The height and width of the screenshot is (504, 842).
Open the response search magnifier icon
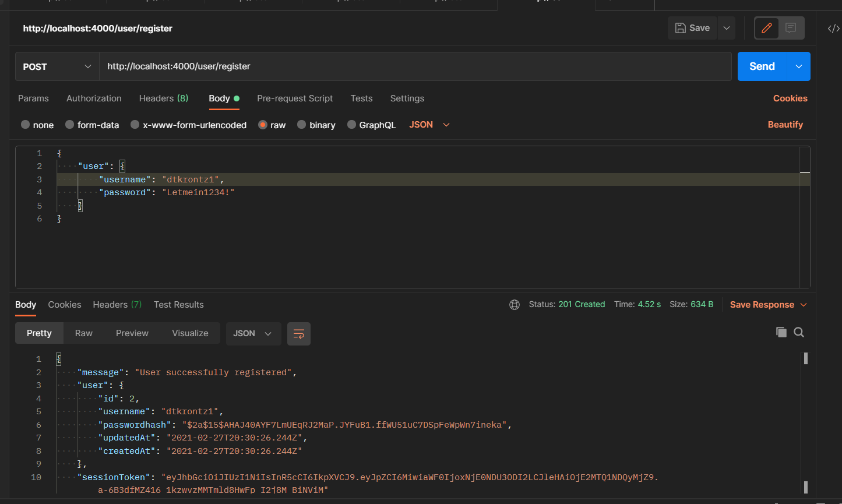click(x=799, y=332)
